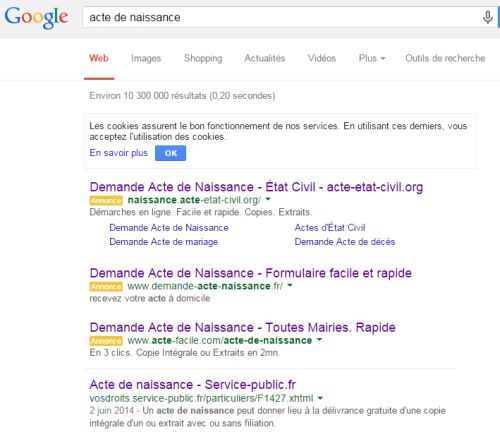Expand arrow next to acte-facile.com URL

click(x=319, y=340)
